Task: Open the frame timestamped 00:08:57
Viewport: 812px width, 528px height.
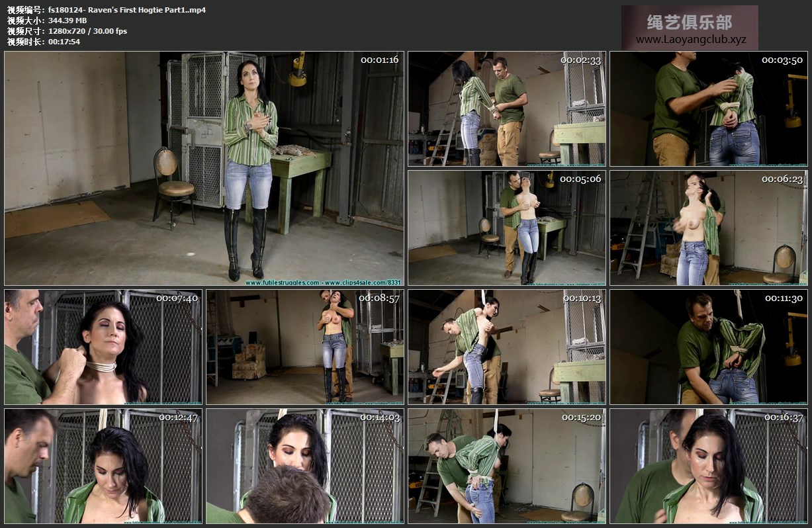Action: click(304, 347)
